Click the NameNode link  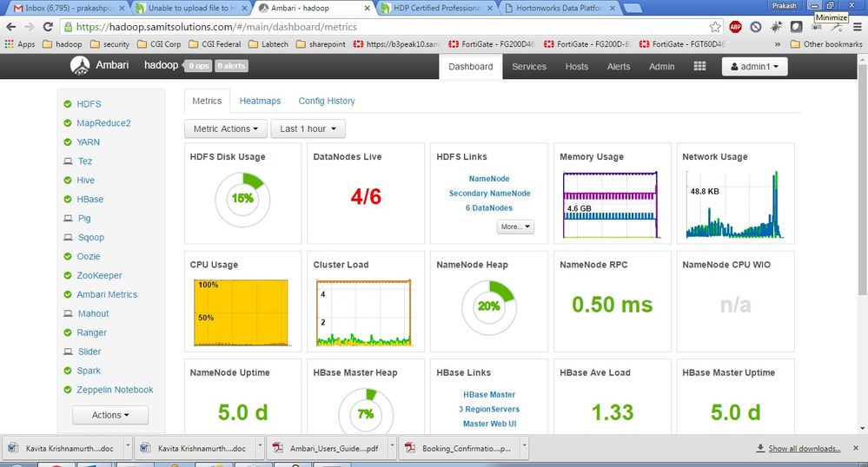pos(489,179)
